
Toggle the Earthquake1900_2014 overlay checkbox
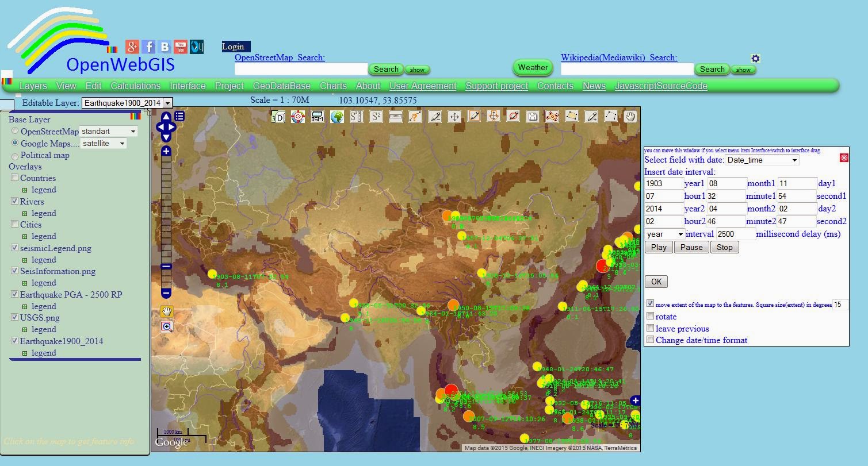pos(15,341)
